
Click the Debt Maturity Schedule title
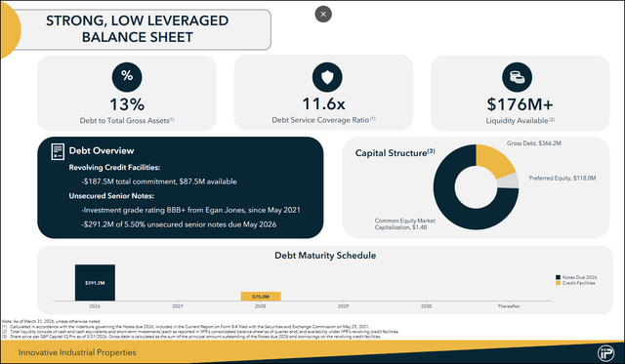[x=325, y=256]
